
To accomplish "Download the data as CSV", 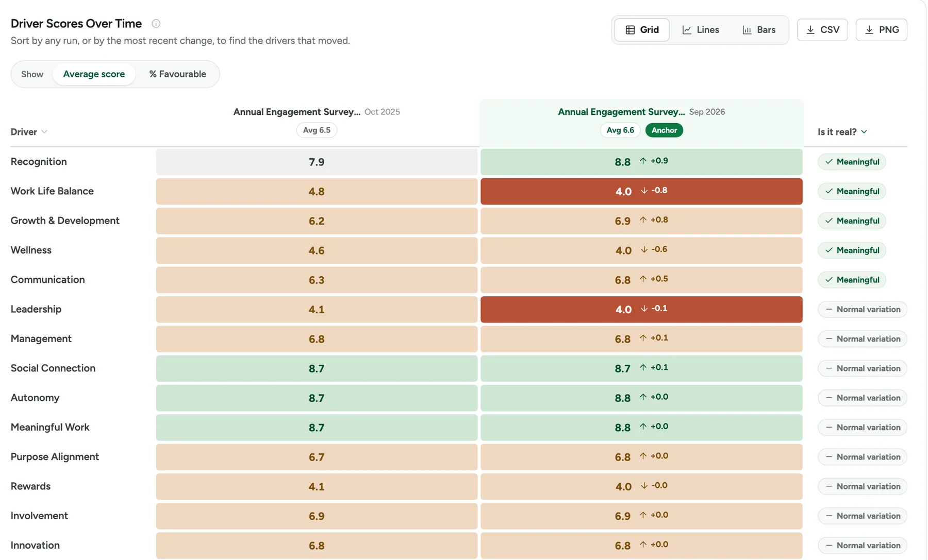I will point(822,30).
